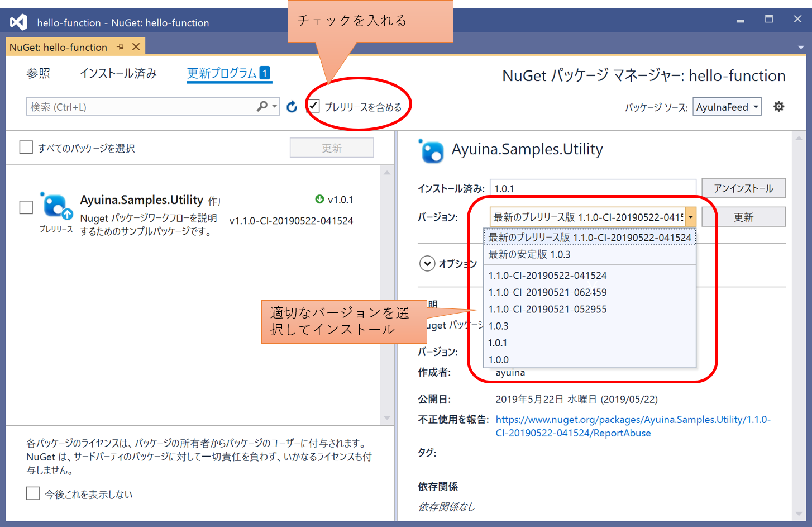Switch to the 参照 tab

coord(38,73)
